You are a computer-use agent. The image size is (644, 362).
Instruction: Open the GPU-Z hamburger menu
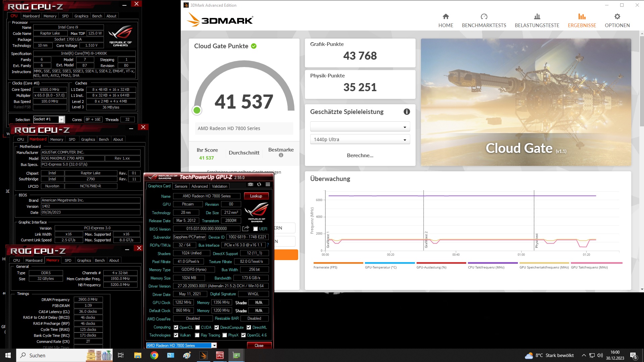tap(268, 184)
